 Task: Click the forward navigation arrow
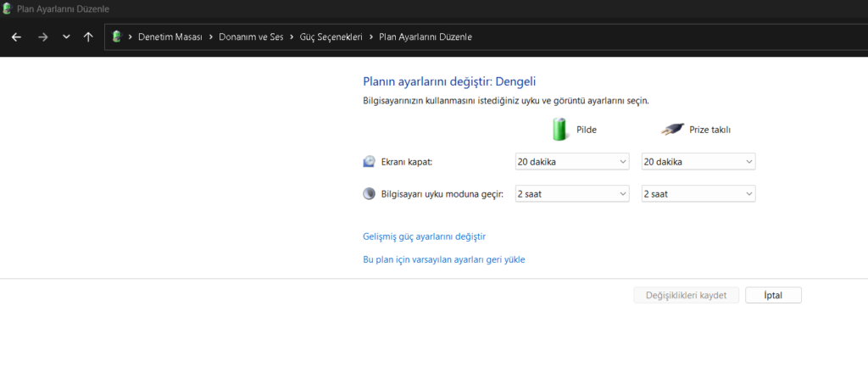[x=42, y=37]
